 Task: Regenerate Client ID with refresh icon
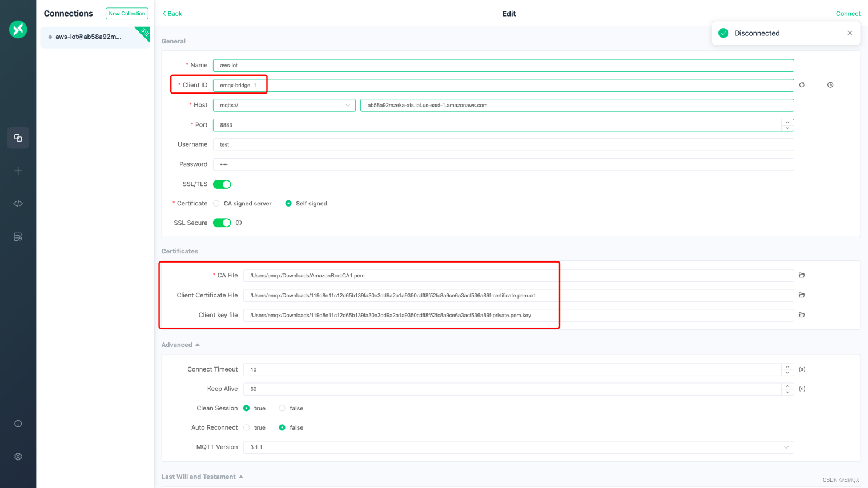[802, 85]
